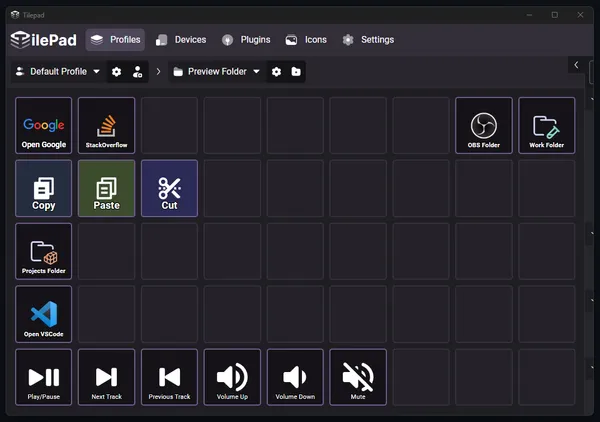Screen dimensions: 600x422
Task: Click the Next Track tile
Action: 106,377
